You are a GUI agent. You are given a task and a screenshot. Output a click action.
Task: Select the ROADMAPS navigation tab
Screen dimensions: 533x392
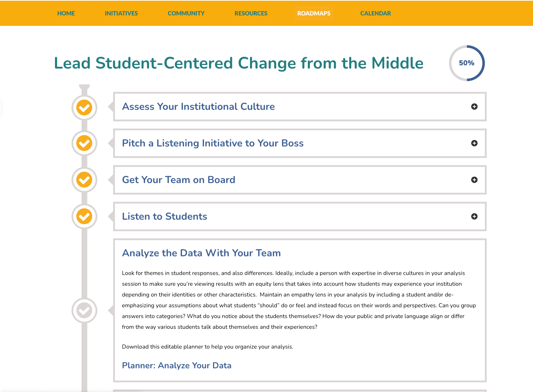(x=314, y=13)
